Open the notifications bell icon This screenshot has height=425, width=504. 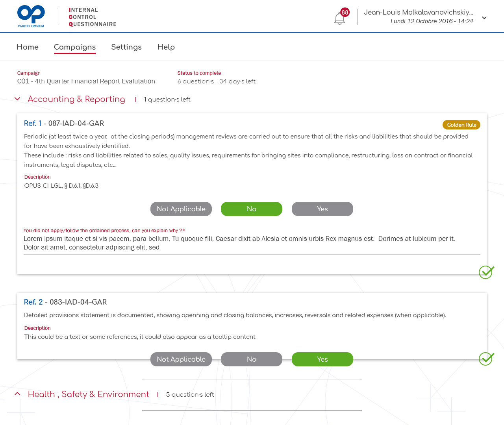(x=339, y=19)
